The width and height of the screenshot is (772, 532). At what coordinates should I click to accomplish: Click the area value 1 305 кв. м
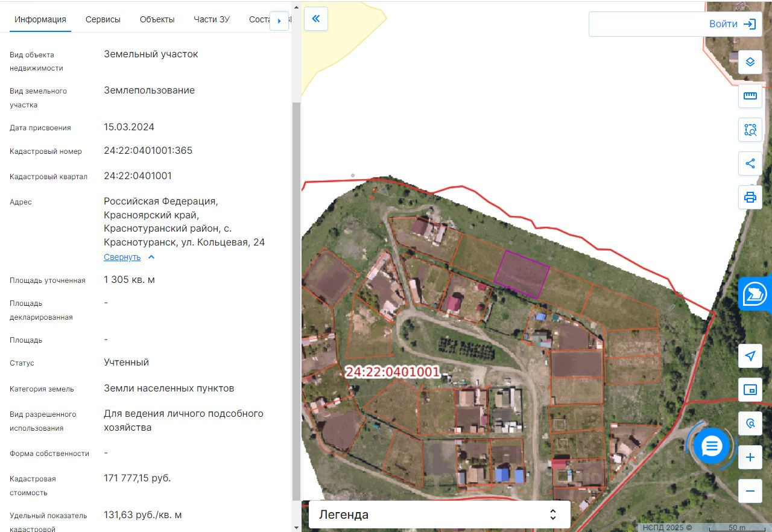tap(130, 280)
